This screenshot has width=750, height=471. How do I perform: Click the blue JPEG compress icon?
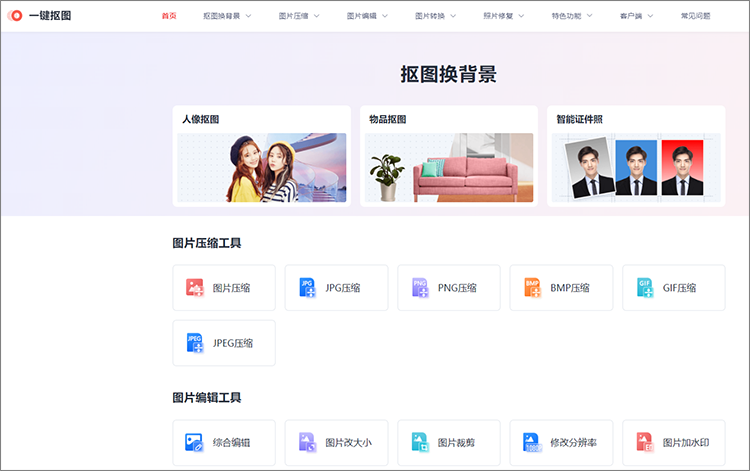point(195,343)
